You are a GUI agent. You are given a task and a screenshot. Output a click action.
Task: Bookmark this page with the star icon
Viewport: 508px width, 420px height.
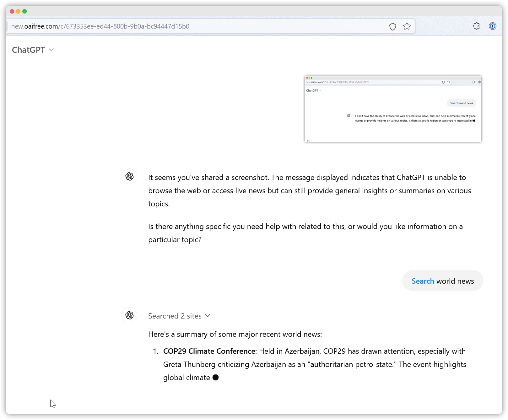407,26
